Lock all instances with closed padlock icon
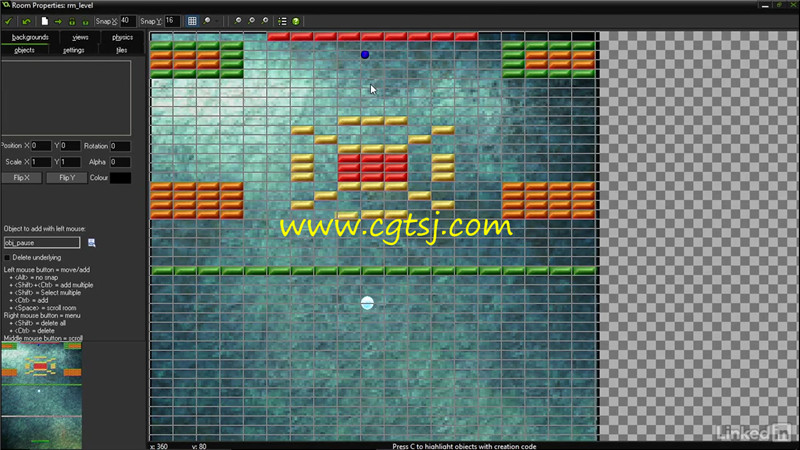800x450 pixels. click(72, 21)
